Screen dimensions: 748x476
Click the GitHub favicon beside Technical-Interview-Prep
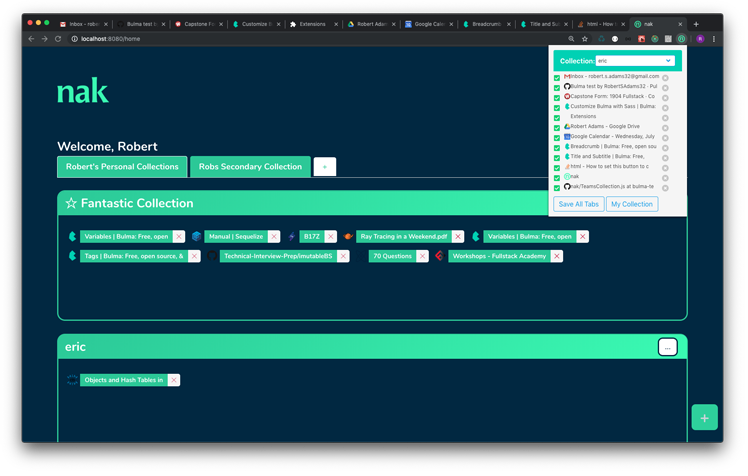click(x=212, y=256)
